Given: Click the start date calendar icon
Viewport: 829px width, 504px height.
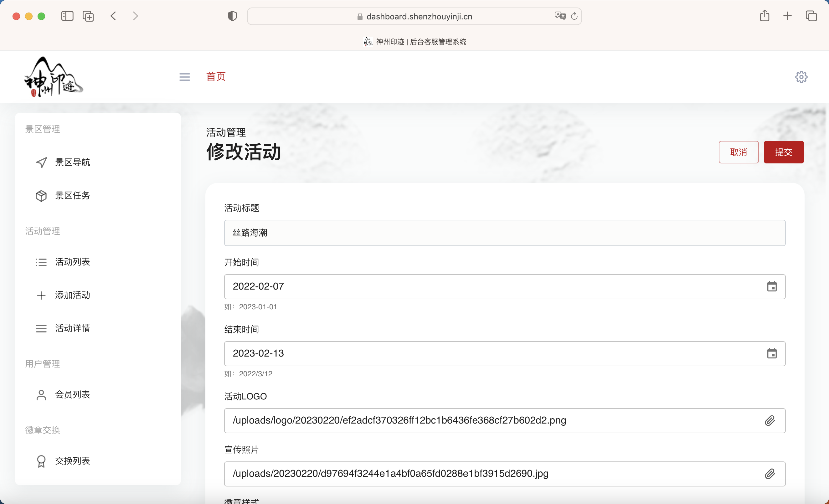Looking at the screenshot, I should pos(771,287).
